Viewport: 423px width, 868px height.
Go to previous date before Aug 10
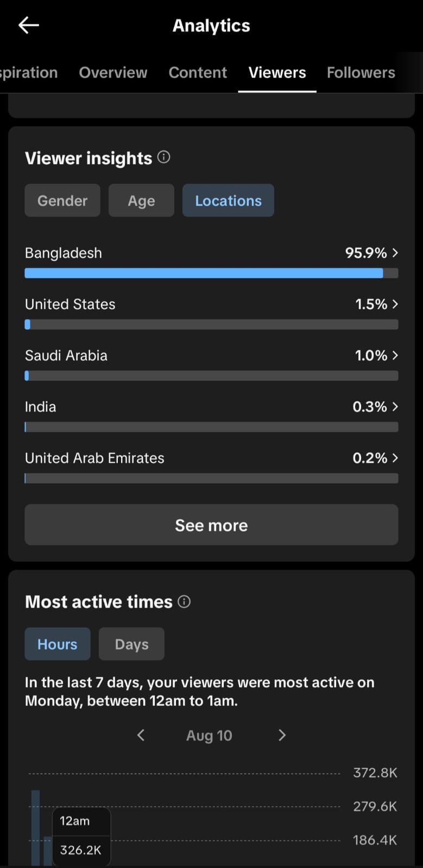[141, 735]
